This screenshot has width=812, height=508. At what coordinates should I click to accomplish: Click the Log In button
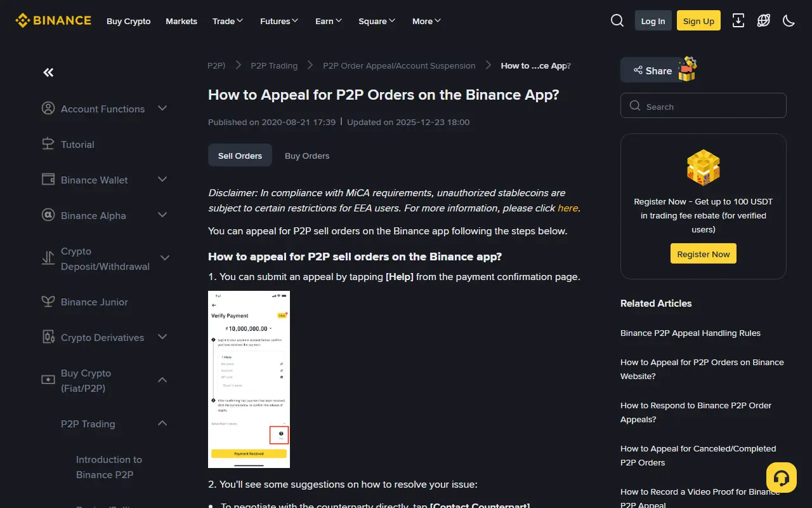653,21
